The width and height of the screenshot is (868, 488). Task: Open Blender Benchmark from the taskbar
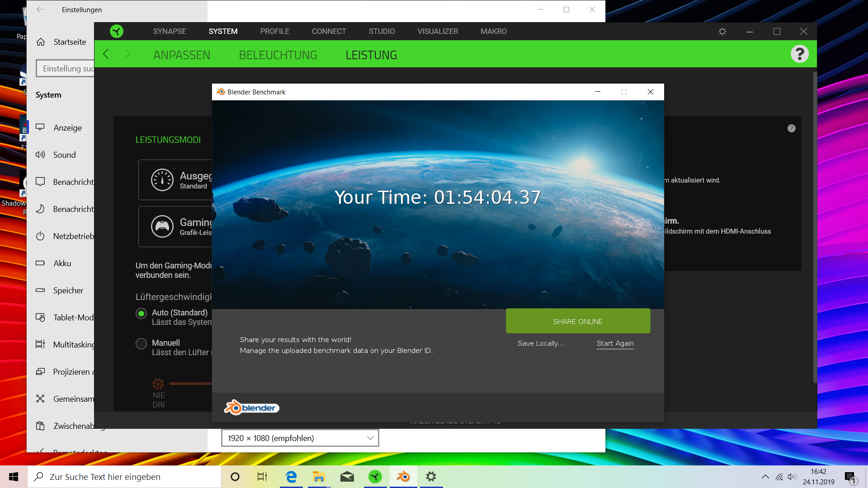pyautogui.click(x=403, y=476)
